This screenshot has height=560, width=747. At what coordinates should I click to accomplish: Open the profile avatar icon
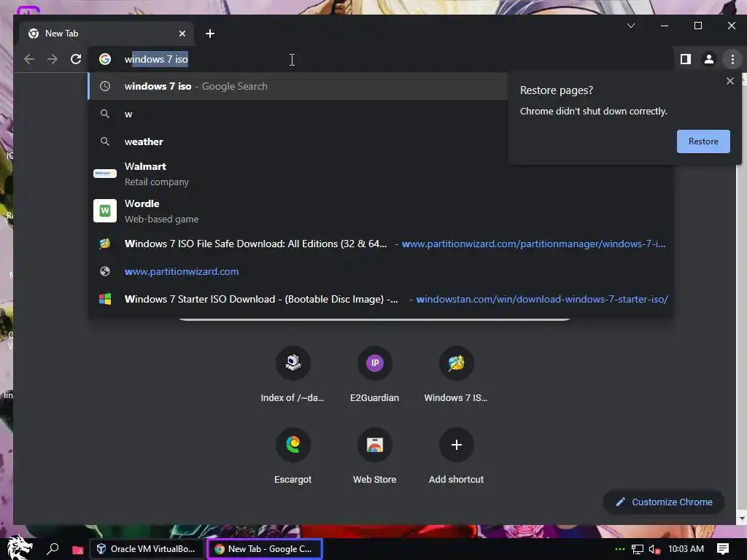709,59
